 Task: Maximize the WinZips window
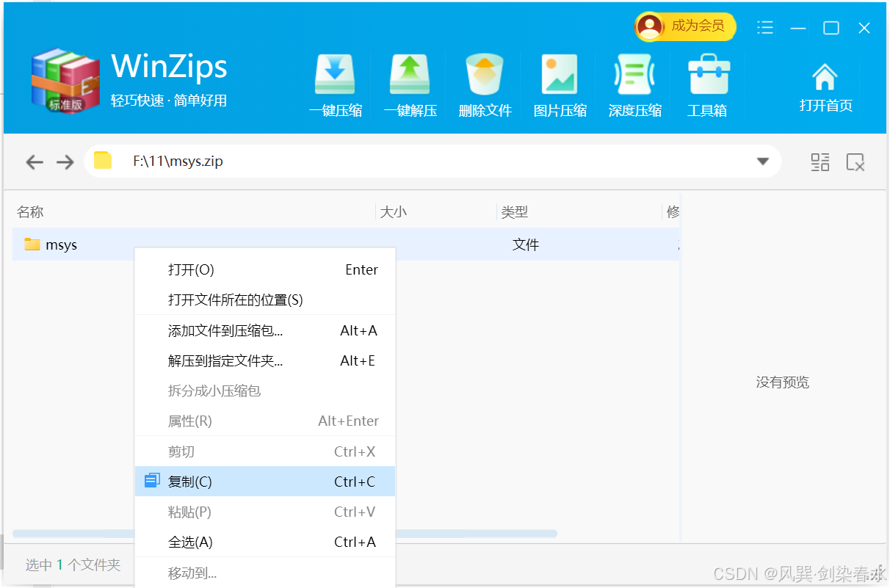click(831, 28)
